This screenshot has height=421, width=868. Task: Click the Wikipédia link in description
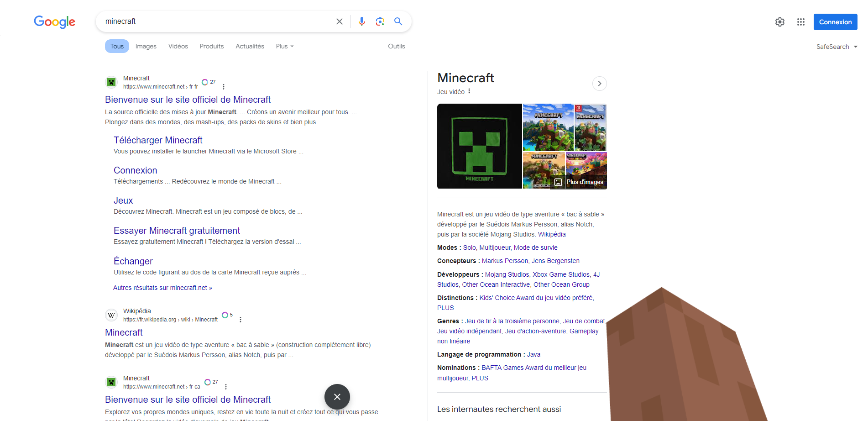click(x=552, y=234)
